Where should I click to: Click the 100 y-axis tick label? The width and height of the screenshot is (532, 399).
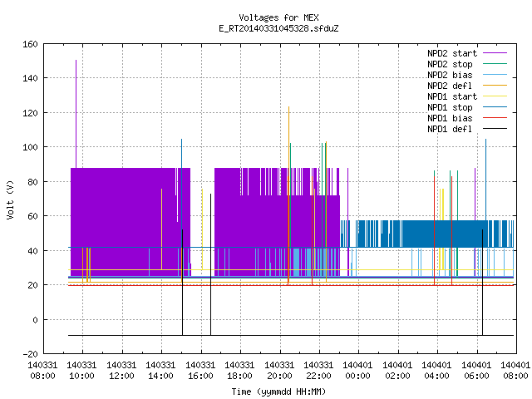[x=30, y=147]
